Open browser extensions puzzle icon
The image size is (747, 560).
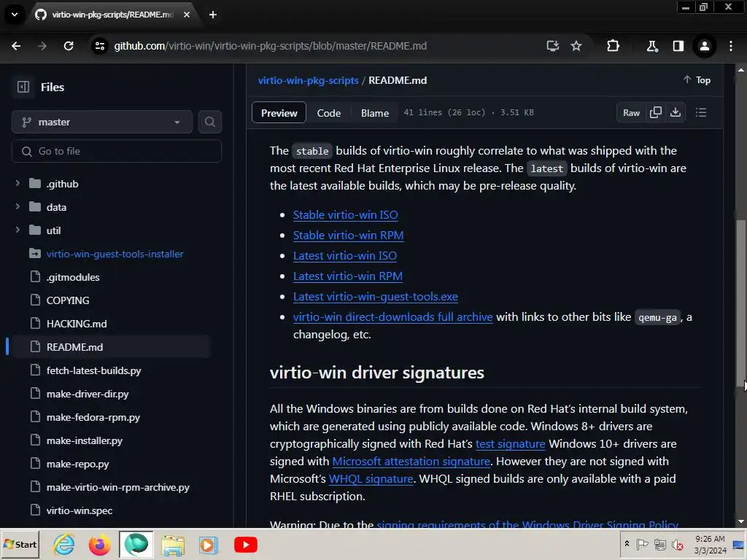pos(613,46)
